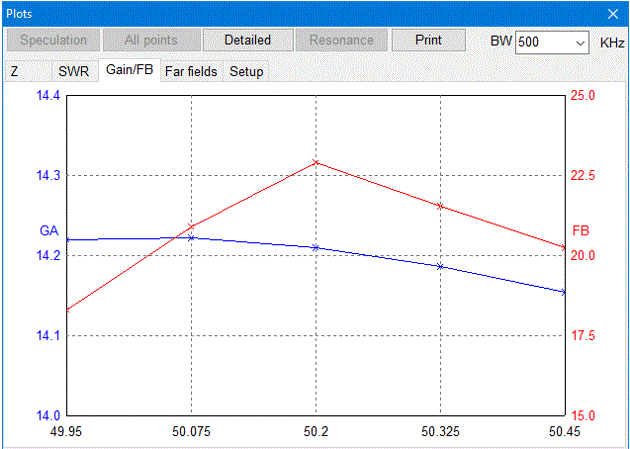Click the All points button
The height and width of the screenshot is (449, 630).
pos(151,40)
